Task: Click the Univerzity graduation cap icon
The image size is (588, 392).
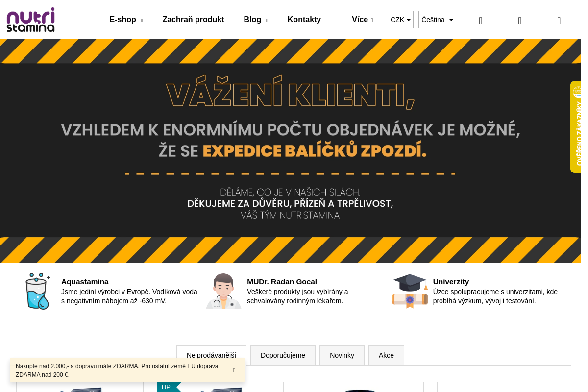Action: point(410,291)
